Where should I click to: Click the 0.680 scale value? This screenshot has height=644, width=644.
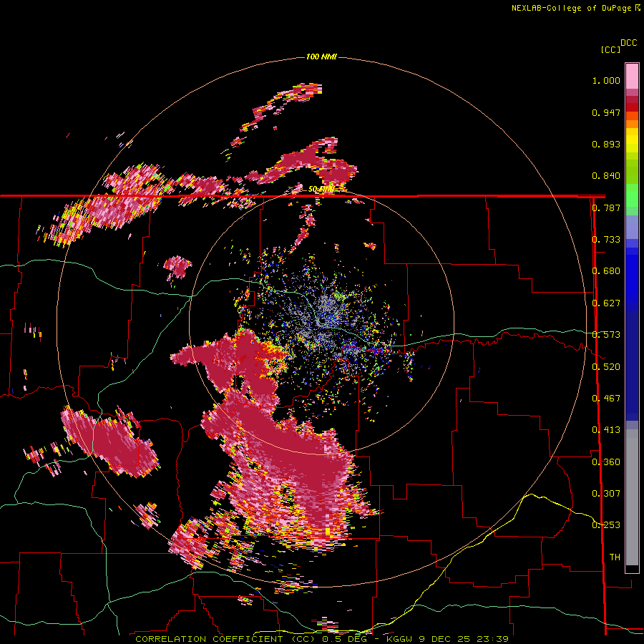[606, 271]
